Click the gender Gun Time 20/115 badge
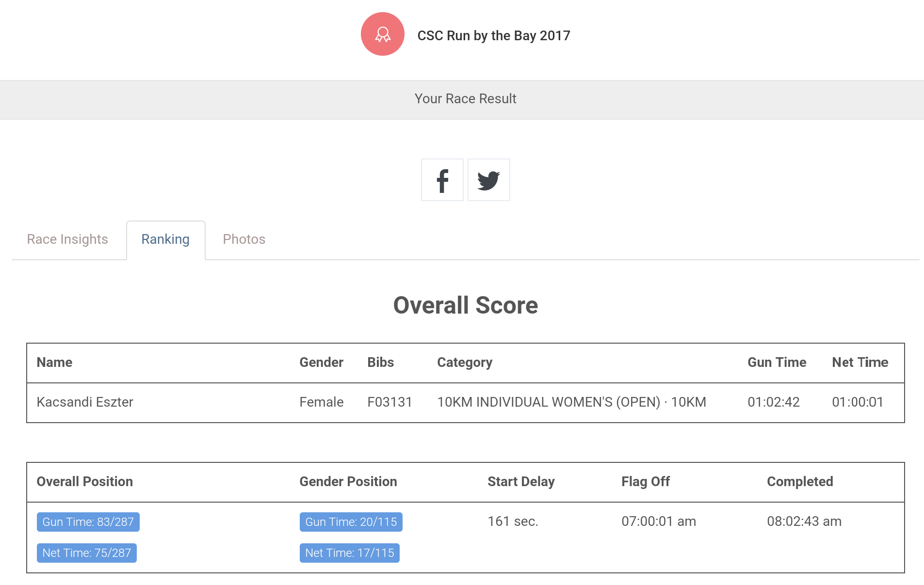 click(x=351, y=522)
